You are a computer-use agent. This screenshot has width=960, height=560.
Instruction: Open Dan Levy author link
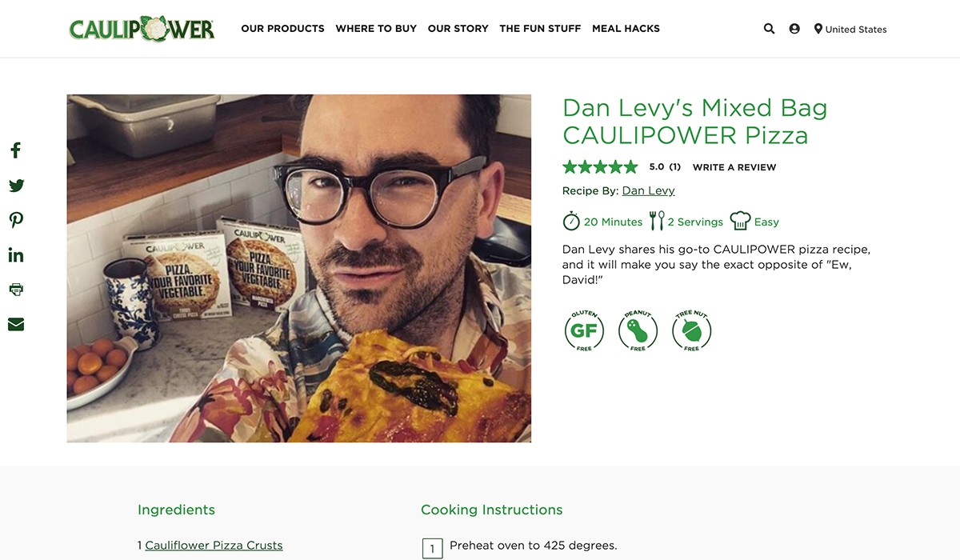(x=648, y=190)
